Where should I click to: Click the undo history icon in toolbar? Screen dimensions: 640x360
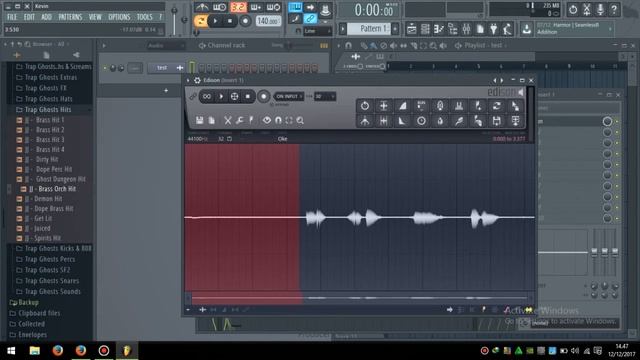573,9
